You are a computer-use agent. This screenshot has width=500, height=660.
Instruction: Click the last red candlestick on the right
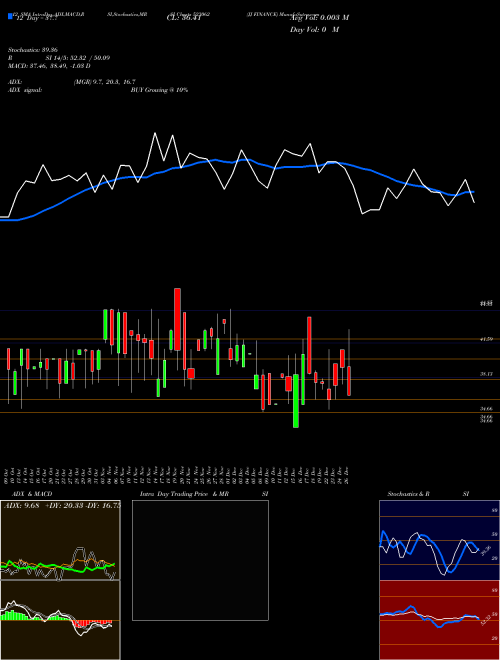click(349, 381)
